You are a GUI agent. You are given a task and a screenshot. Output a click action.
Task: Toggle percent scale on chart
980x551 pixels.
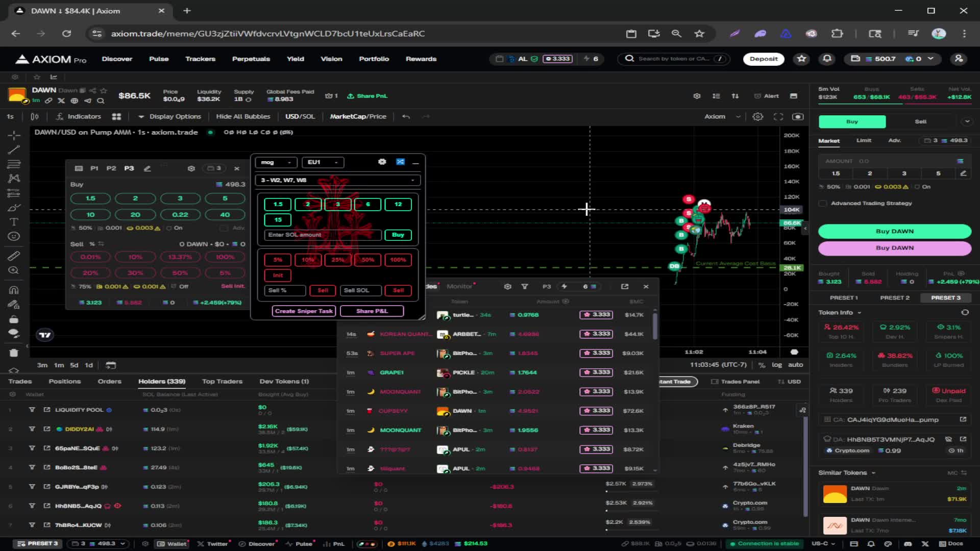pyautogui.click(x=762, y=365)
